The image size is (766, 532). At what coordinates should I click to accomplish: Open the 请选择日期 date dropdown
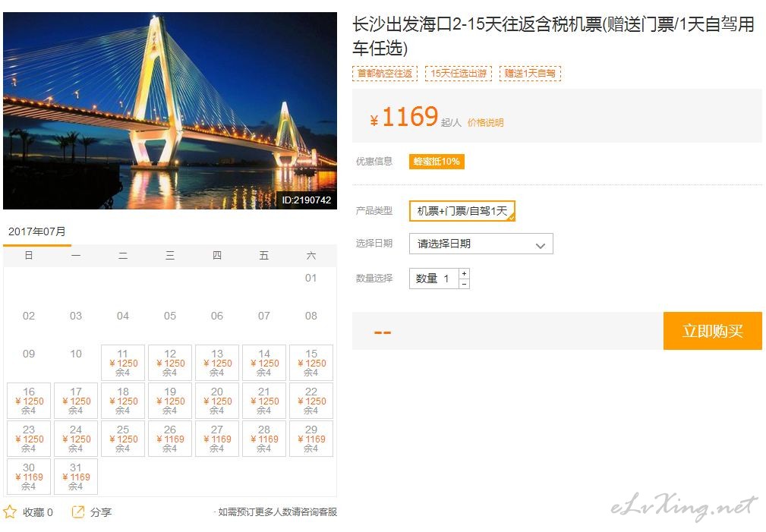tap(481, 244)
